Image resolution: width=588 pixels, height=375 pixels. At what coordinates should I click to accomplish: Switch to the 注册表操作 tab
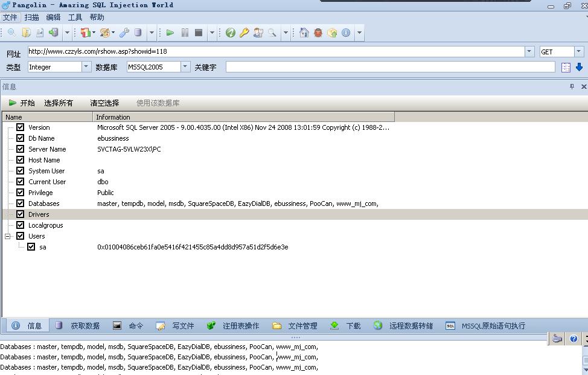(x=233, y=325)
